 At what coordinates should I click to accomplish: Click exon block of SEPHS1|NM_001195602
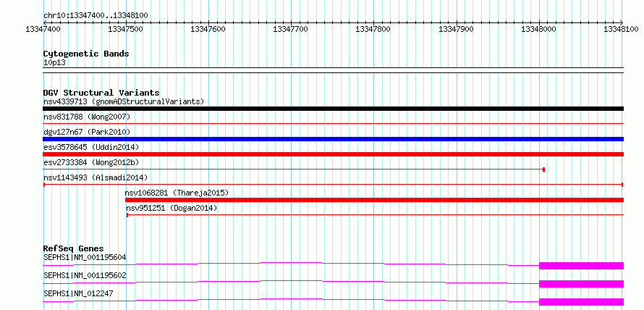tap(582, 284)
